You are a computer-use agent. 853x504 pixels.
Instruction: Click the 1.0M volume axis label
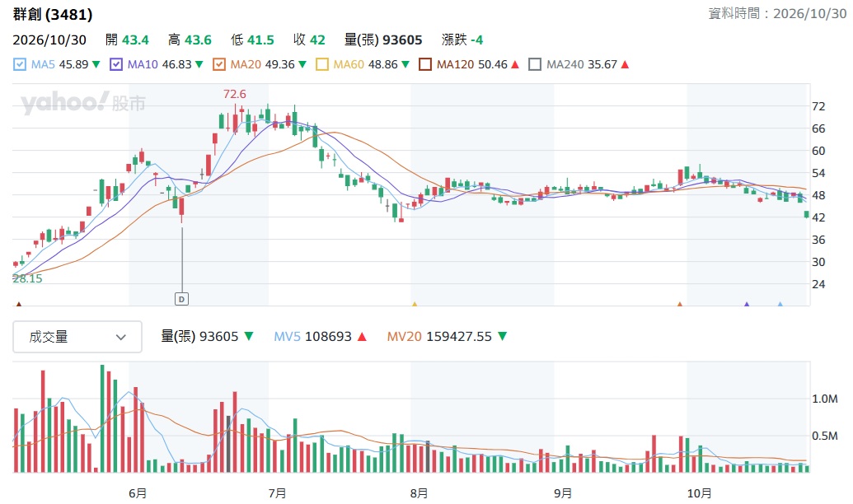[825, 399]
